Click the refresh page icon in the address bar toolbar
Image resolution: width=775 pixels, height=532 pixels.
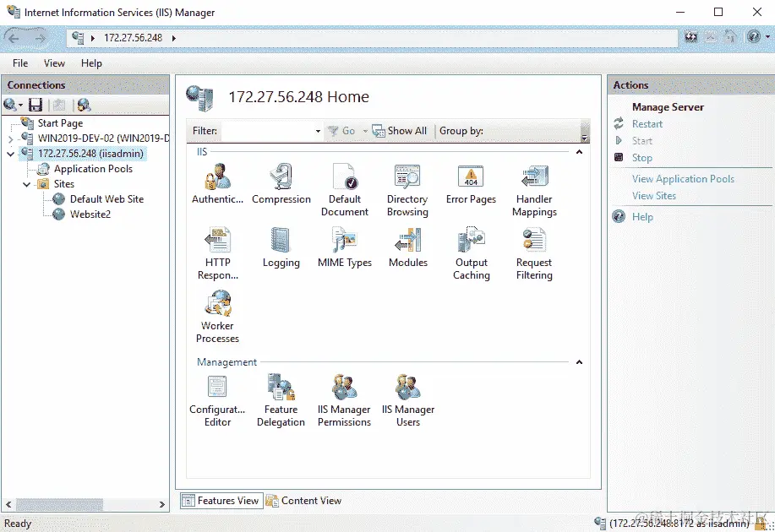691,36
